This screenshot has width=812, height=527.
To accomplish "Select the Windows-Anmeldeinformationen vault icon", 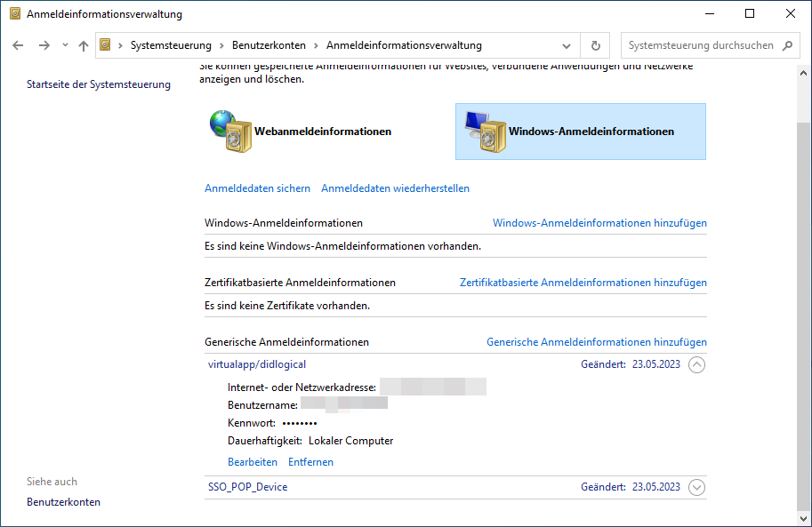I will (x=486, y=131).
